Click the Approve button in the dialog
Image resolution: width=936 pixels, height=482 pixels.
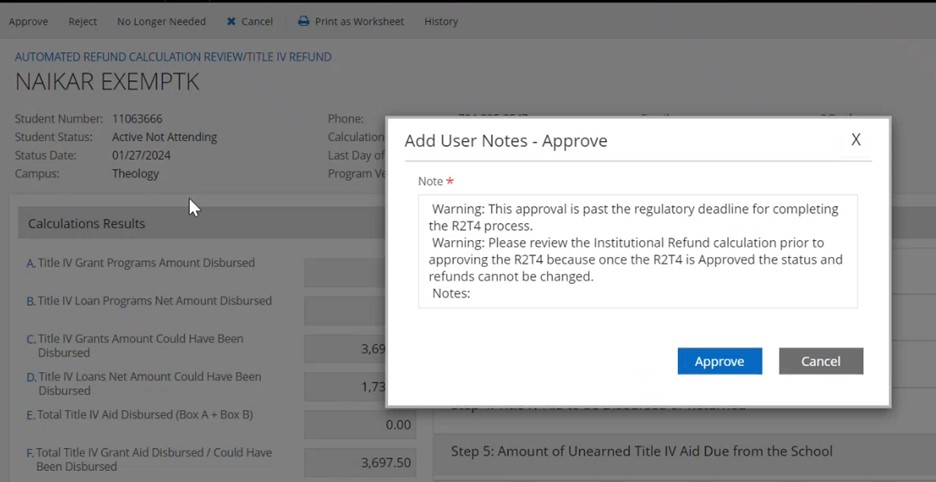tap(719, 361)
